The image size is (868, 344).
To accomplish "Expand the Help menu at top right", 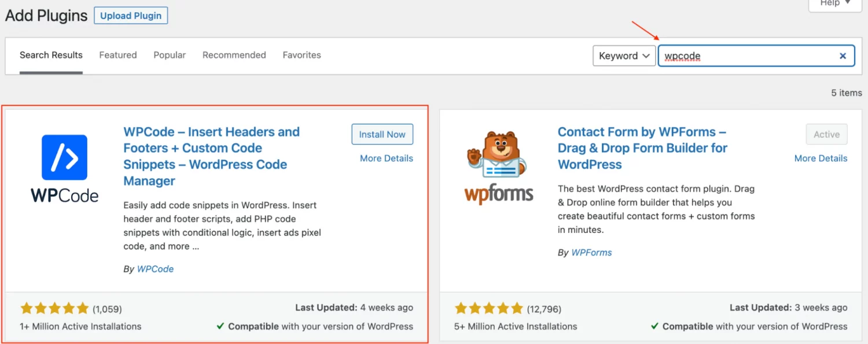I will click(835, 4).
